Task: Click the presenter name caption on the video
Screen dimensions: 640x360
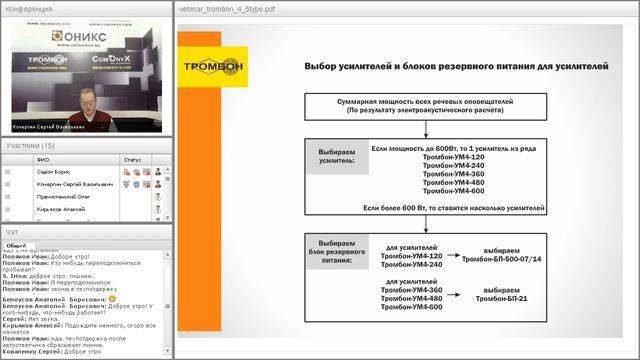Action: (49, 127)
